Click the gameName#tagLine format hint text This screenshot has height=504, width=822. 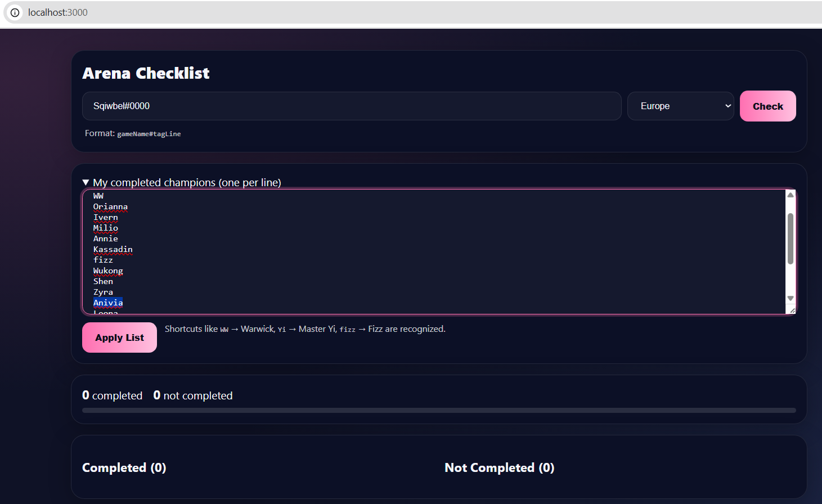pos(149,133)
